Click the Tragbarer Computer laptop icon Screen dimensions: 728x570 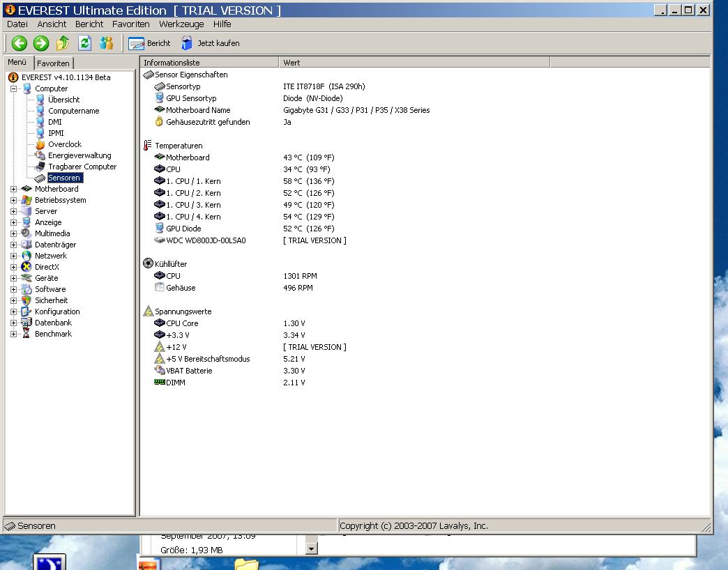tap(40, 167)
